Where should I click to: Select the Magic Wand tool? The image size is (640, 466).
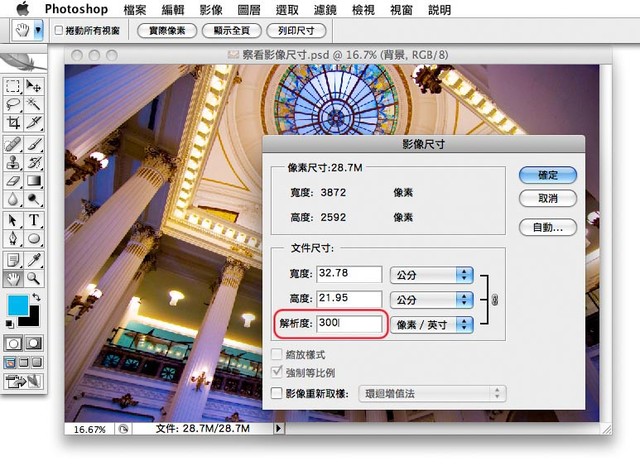click(x=33, y=104)
